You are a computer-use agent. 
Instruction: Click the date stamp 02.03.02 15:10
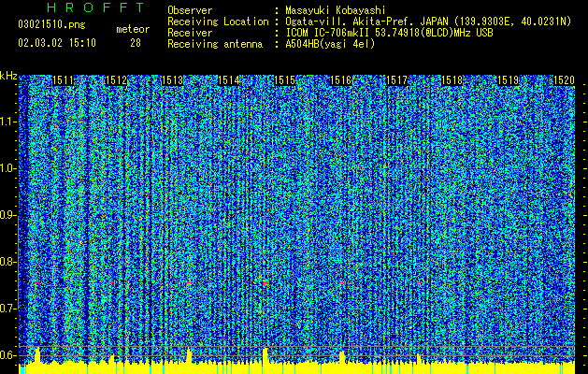click(x=57, y=43)
